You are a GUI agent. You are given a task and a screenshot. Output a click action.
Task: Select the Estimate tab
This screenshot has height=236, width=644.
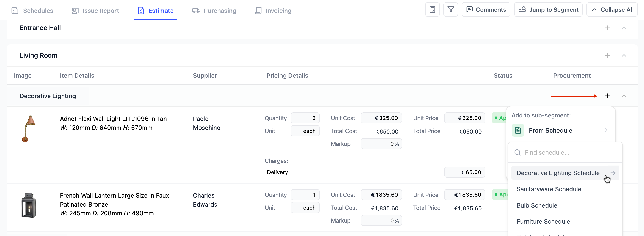[156, 11]
